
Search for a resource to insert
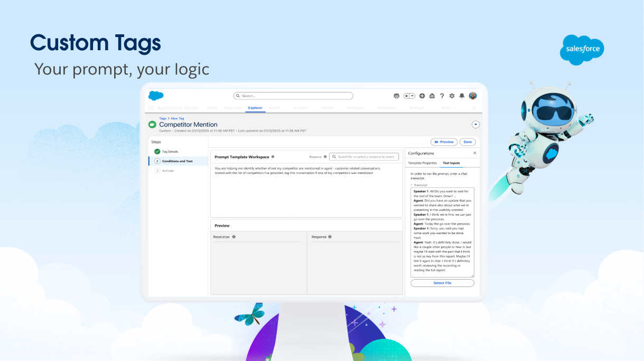pos(364,156)
